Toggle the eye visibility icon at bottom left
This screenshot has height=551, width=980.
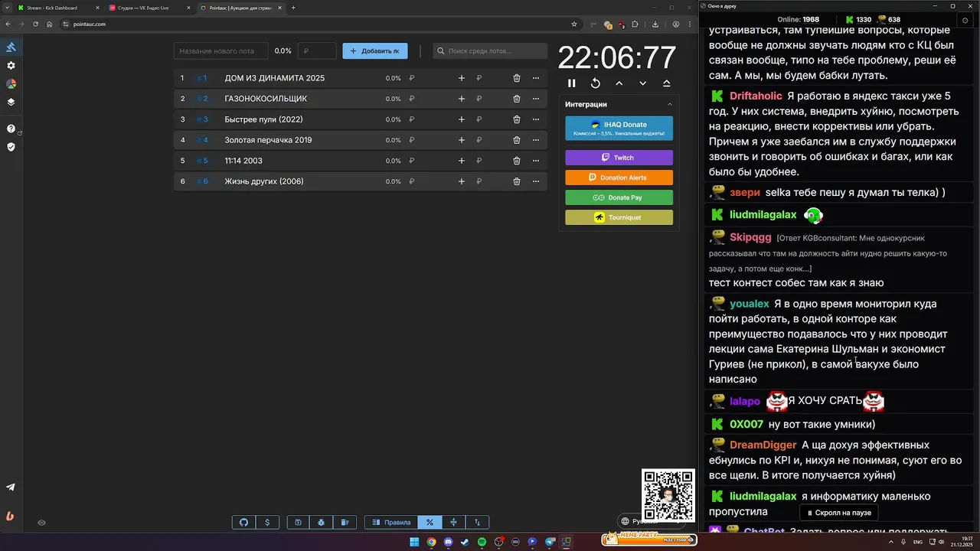pyautogui.click(x=42, y=523)
